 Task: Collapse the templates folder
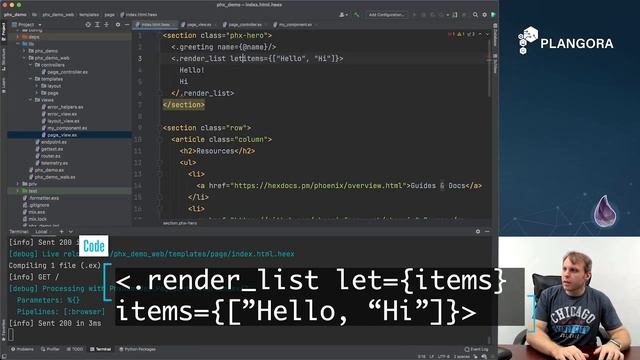coord(31,79)
